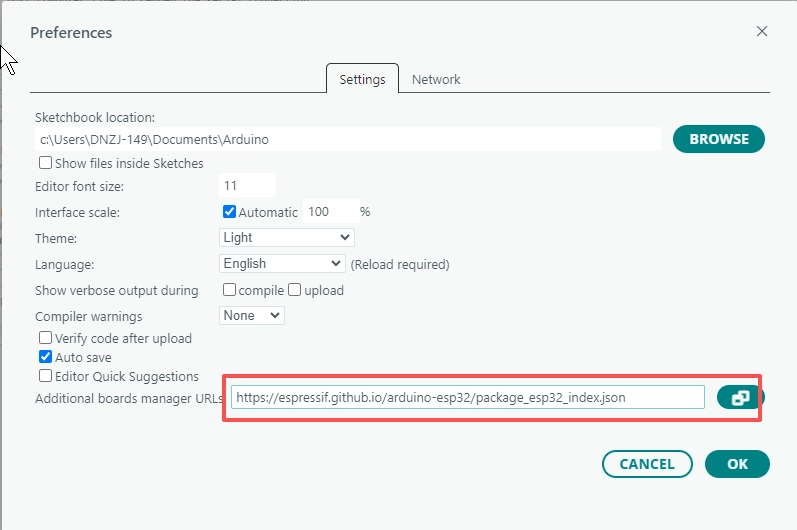
Task: Click the Editor font size field
Action: pos(247,185)
